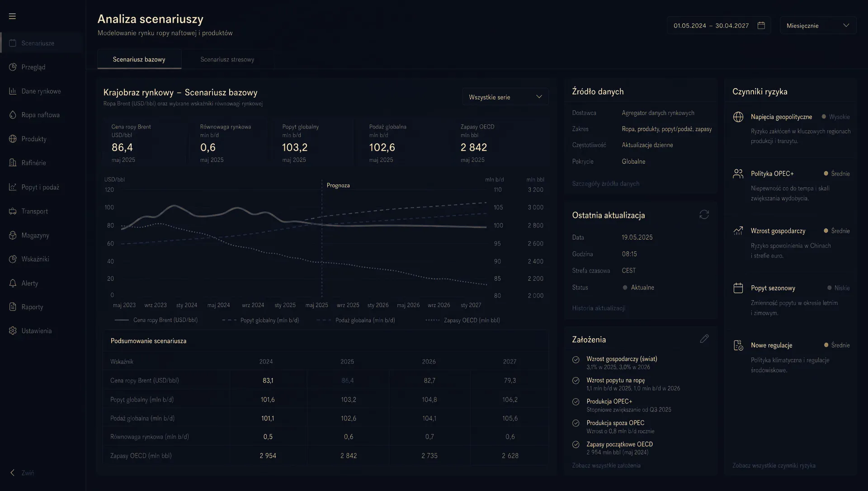Screen dimensions: 868x491
Task: Click Zobacz wszystkie czynniki ryzyka link
Action: click(774, 465)
